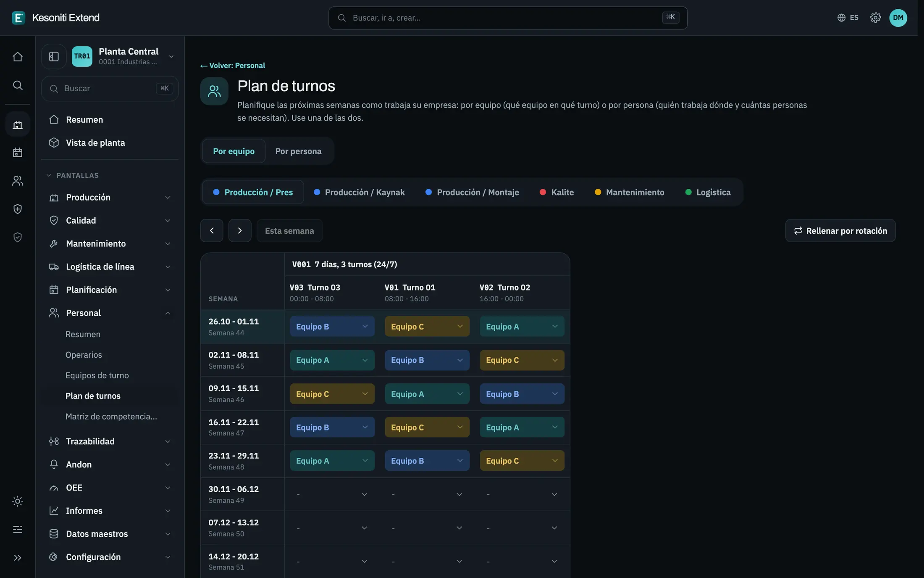This screenshot has width=924, height=578.
Task: Click the shield-check icon in the rail
Action: (18, 238)
